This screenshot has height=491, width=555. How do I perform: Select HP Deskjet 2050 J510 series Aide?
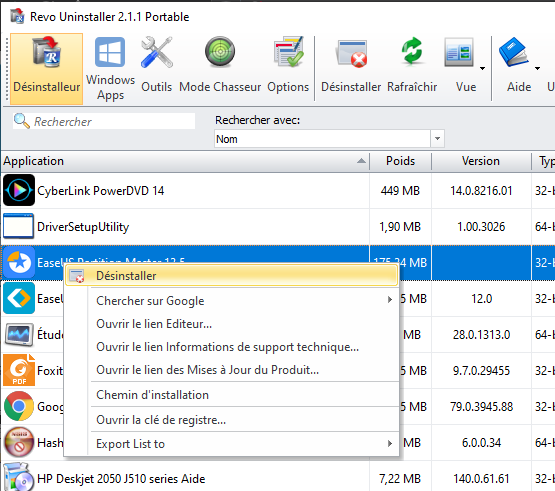(121, 479)
